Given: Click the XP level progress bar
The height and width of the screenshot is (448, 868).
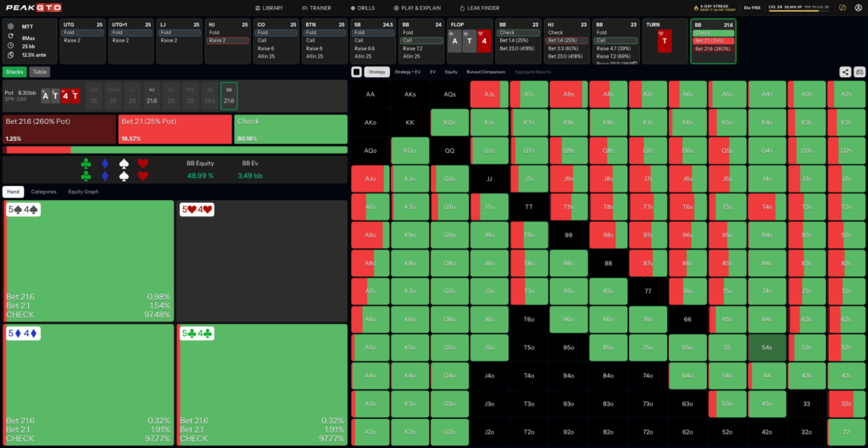Looking at the screenshot, I should coord(800,11).
